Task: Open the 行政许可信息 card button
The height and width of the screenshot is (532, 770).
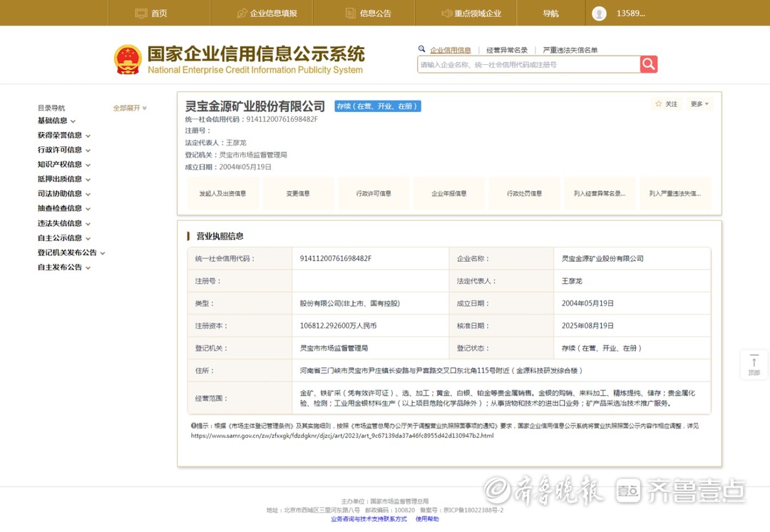Action: (374, 193)
